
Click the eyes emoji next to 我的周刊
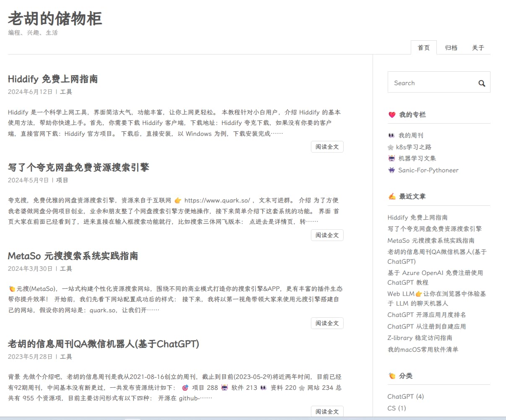pos(391,135)
